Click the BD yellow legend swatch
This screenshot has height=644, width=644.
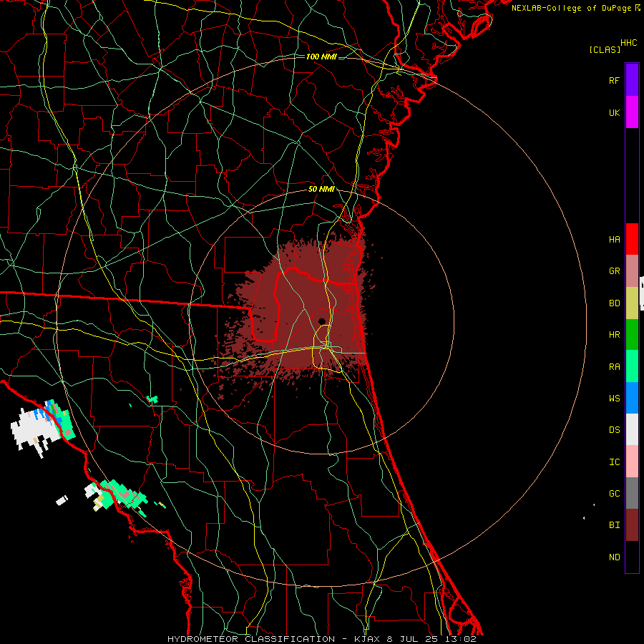point(632,303)
